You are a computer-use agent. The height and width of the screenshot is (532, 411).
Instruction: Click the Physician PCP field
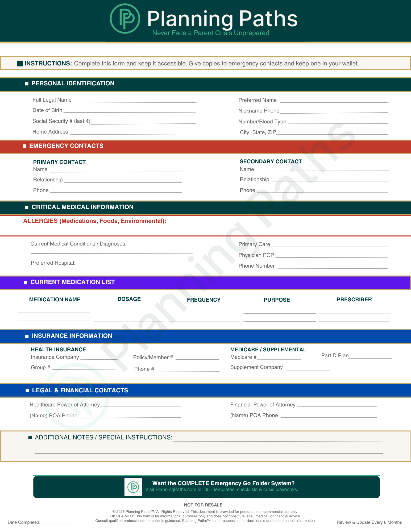point(332,255)
